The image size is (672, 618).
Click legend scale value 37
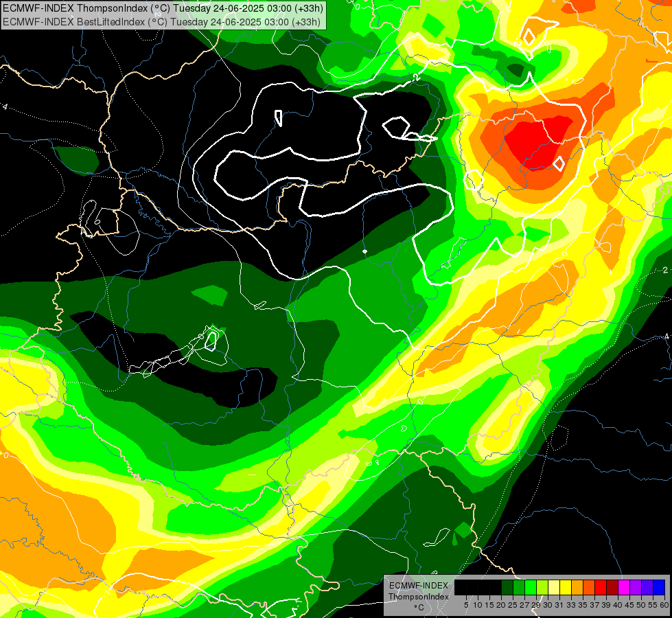point(594,605)
